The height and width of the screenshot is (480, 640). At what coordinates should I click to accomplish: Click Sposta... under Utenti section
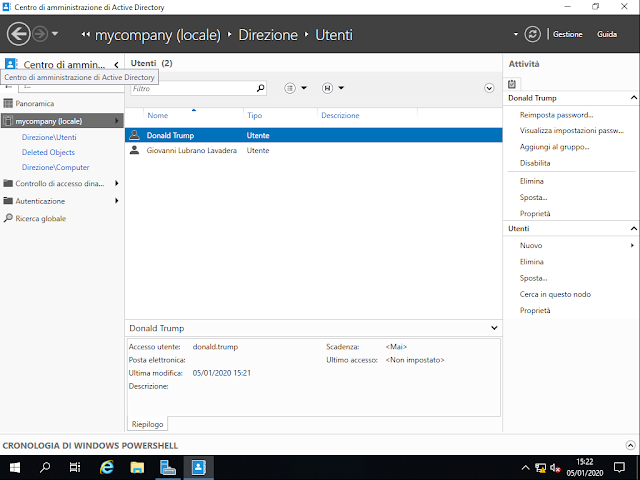533,278
